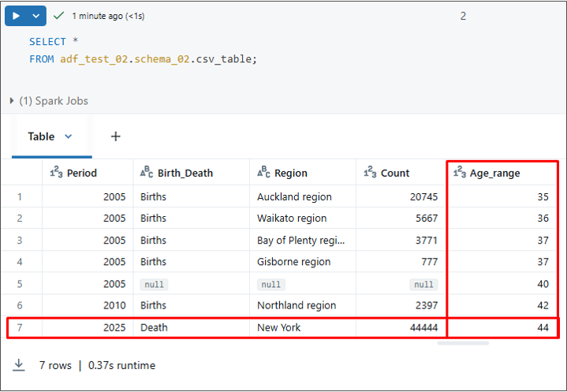Click the green success checkmark icon

59,15
